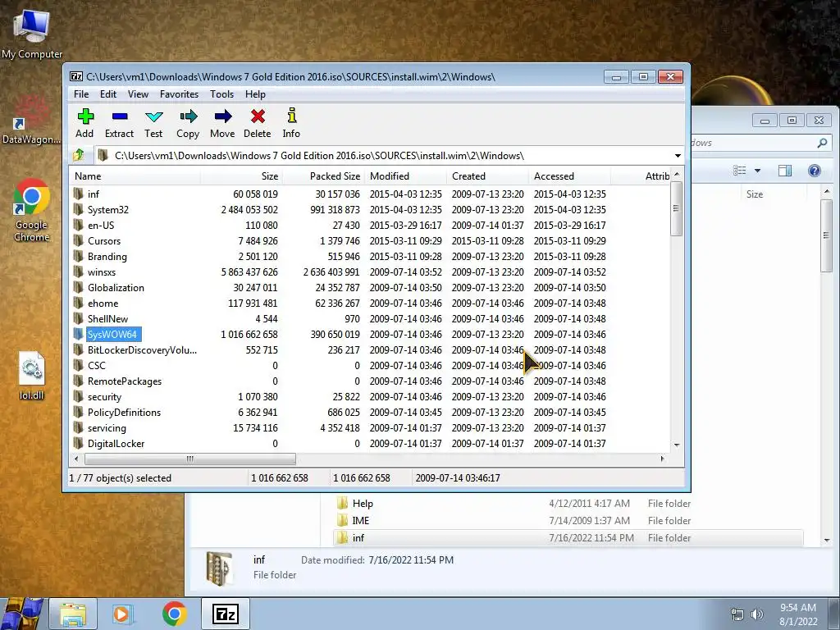Click network icon in system tray
Image resolution: width=840 pixels, height=630 pixels.
point(737,614)
